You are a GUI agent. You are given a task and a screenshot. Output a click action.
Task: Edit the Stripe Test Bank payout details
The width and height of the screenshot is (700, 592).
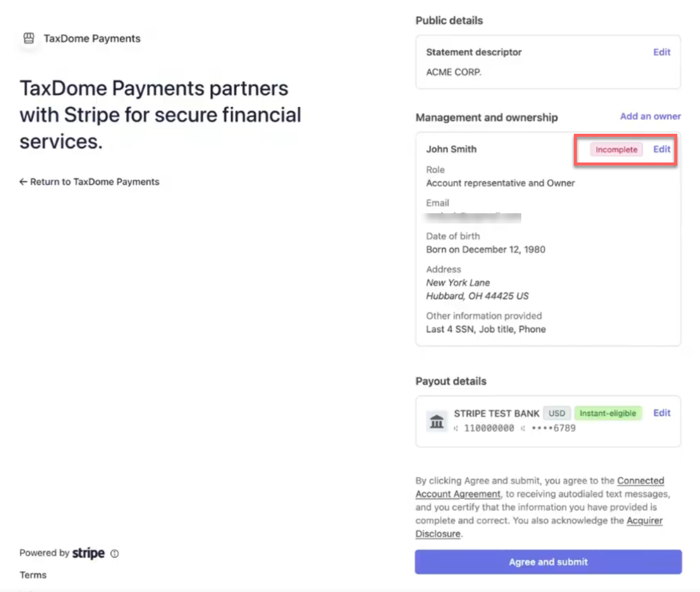click(x=662, y=413)
